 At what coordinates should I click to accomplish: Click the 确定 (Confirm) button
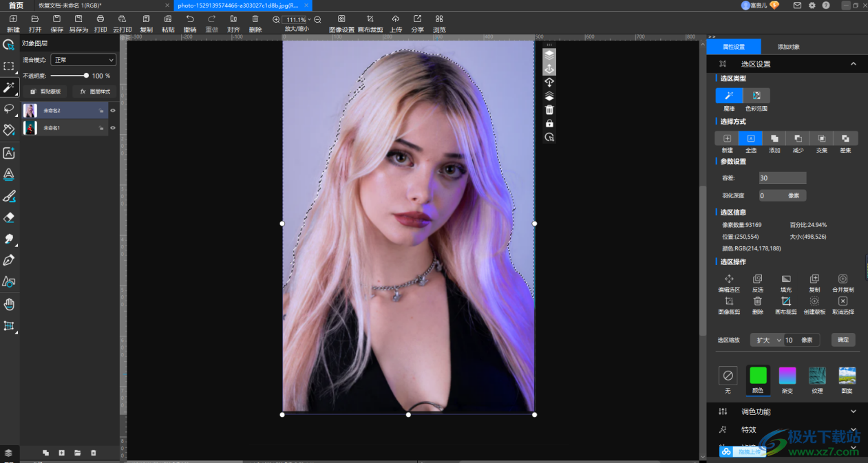pos(843,340)
